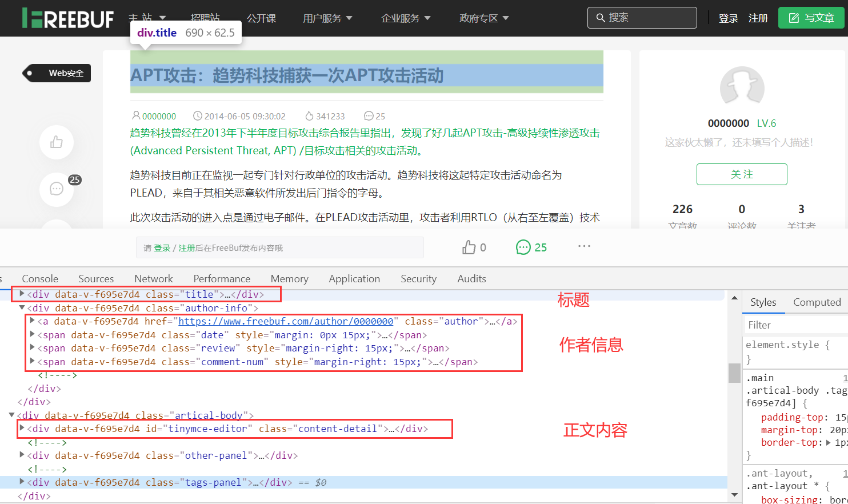Click the comment icon beside 25 in meta row
Viewport: 848px width, 504px height.
[x=369, y=116]
